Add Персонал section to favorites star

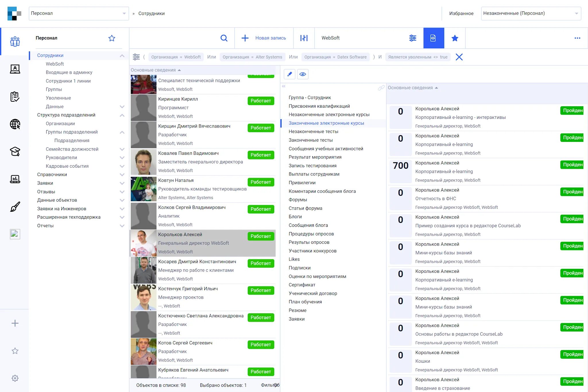pyautogui.click(x=112, y=38)
